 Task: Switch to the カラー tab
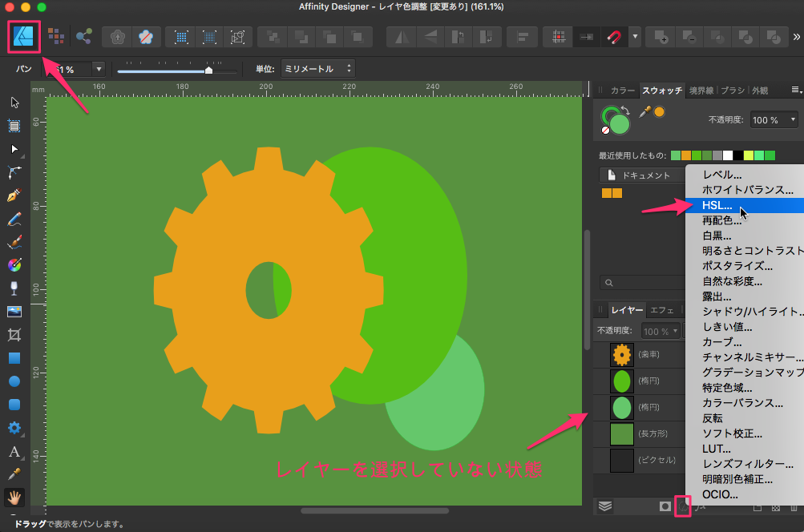click(x=622, y=91)
